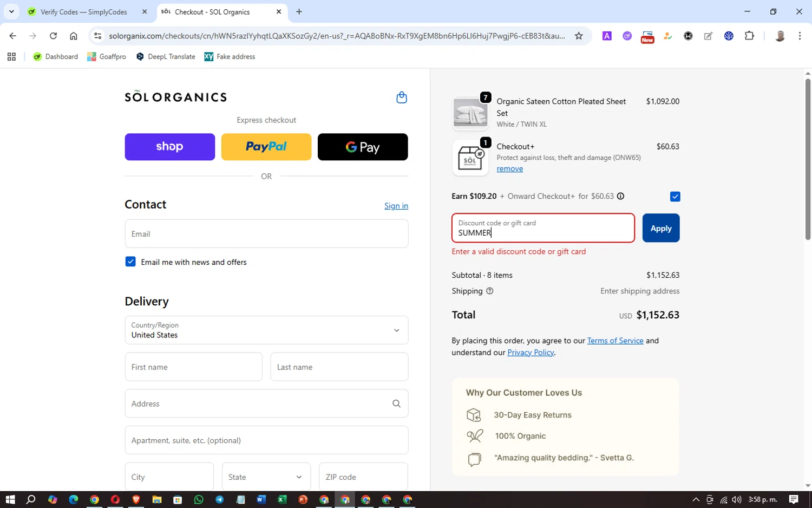The height and width of the screenshot is (508, 812).
Task: Select the Checkout - SOL Organics tab
Action: point(212,12)
